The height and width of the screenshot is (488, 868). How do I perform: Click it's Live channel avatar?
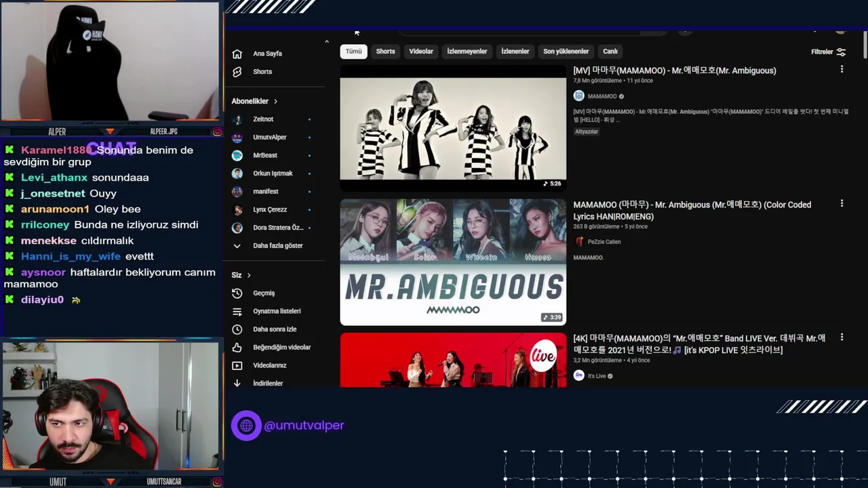click(578, 375)
